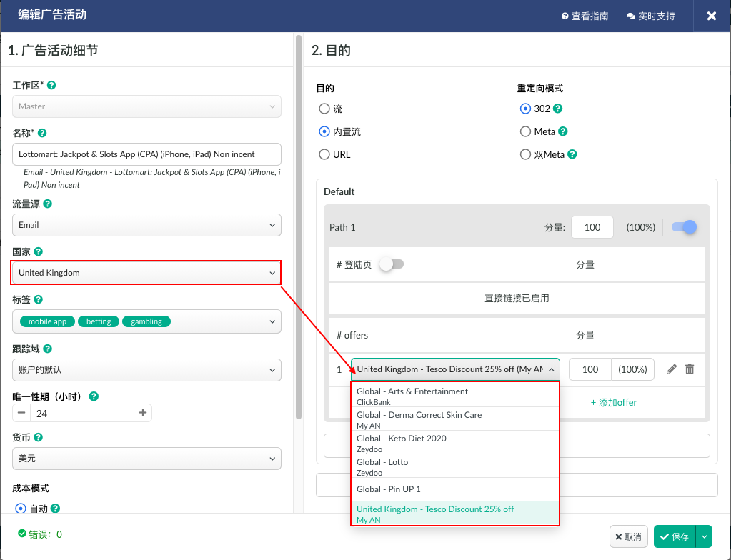Viewport: 731px width, 560px height.
Task: Expand the 标签 tags dropdown
Action: click(272, 321)
